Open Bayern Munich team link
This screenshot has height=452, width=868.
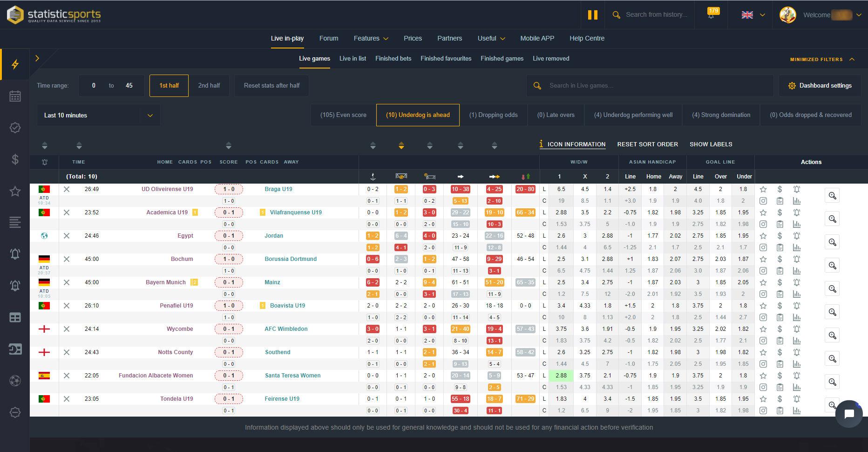click(165, 282)
